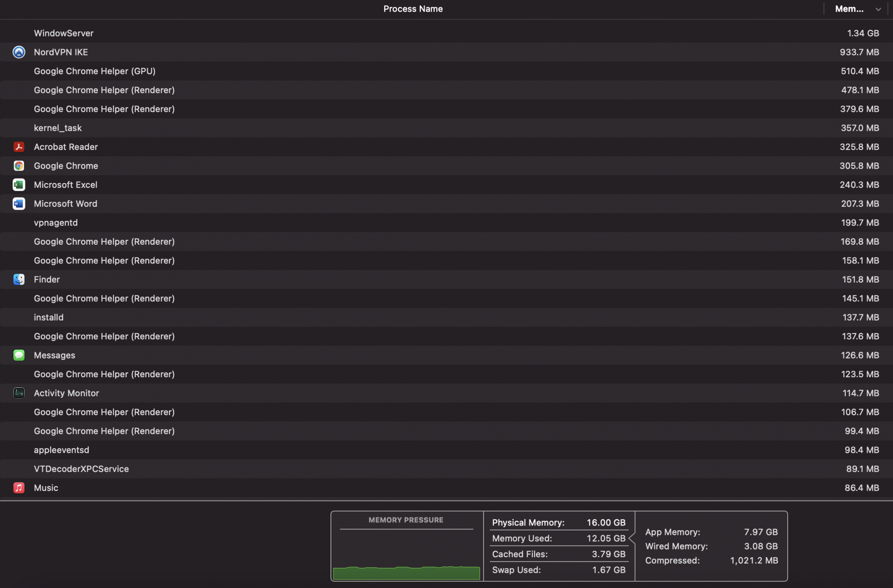Viewport: 893px width, 588px height.
Task: Toggle sort order with Memory column chevron
Action: click(878, 9)
